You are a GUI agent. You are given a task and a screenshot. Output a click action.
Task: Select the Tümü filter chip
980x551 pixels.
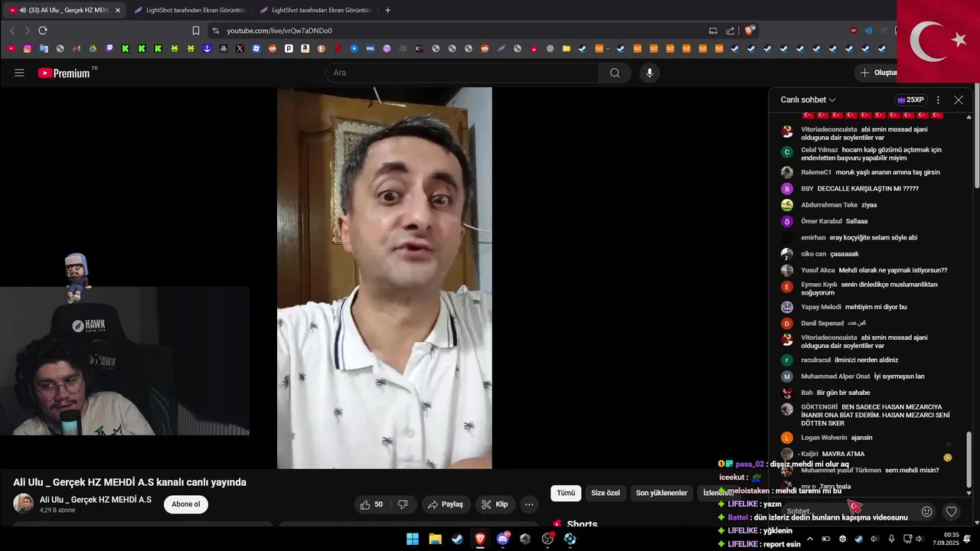coord(566,493)
